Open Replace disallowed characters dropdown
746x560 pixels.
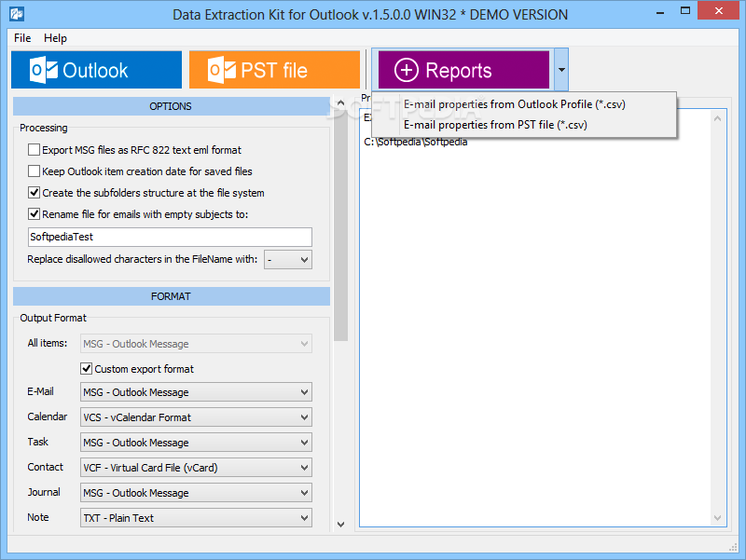click(288, 260)
